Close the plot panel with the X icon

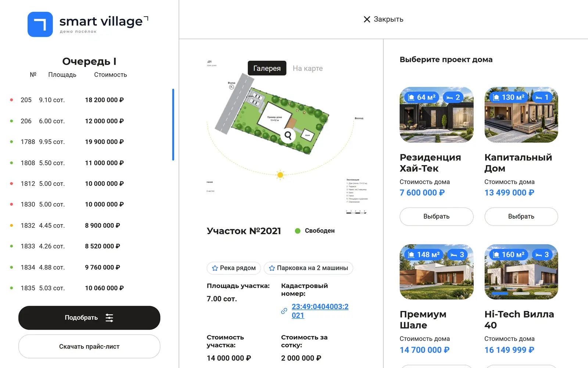pyautogui.click(x=367, y=19)
